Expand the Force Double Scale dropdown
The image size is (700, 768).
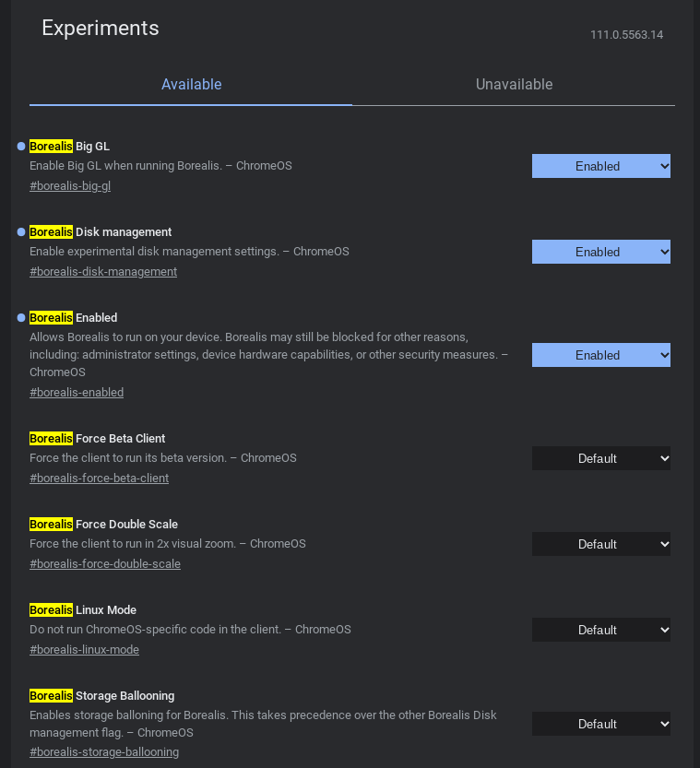(x=600, y=544)
